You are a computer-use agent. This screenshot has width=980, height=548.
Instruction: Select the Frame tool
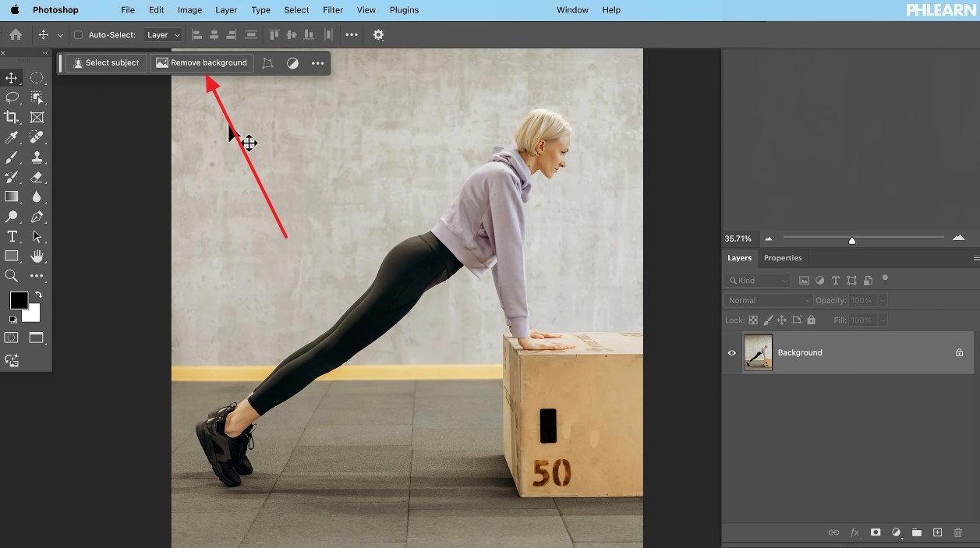(x=37, y=118)
